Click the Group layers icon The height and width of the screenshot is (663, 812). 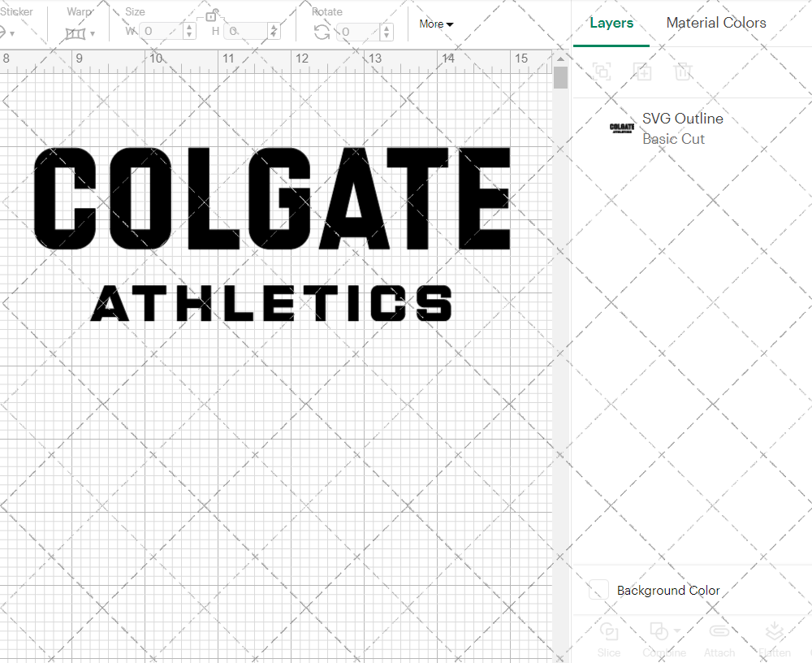point(602,71)
